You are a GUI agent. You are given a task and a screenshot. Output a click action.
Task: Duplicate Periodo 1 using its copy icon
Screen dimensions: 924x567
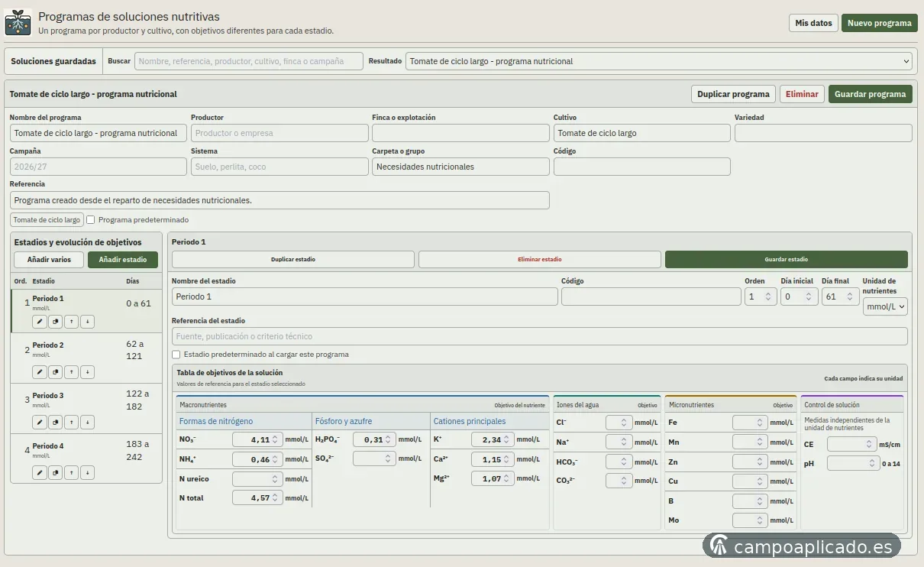click(x=56, y=322)
